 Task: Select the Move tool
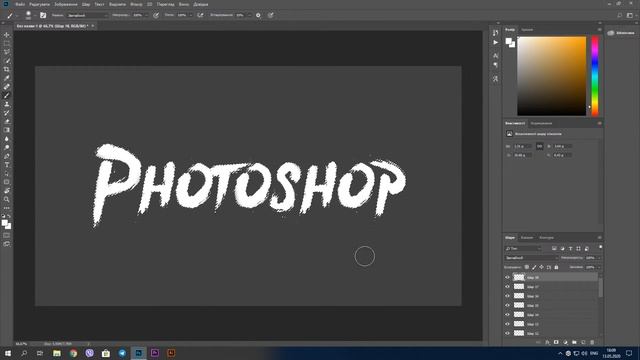click(7, 35)
